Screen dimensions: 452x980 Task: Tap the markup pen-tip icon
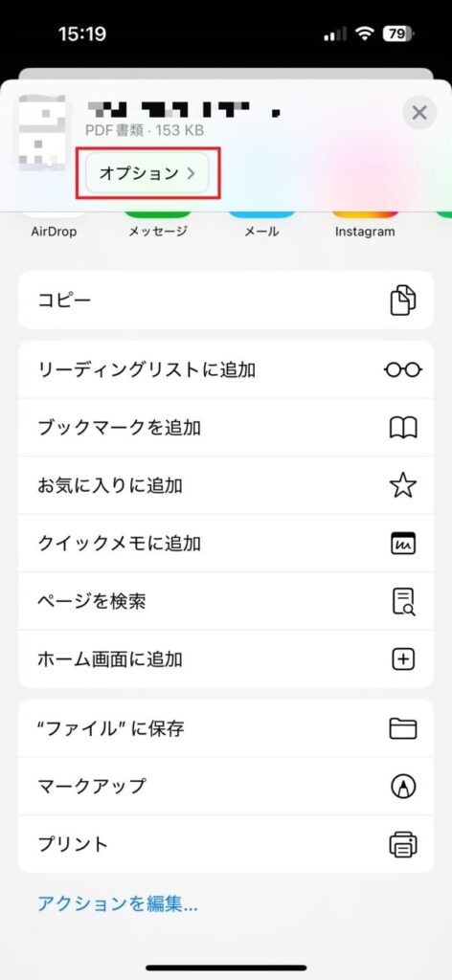pyautogui.click(x=402, y=787)
